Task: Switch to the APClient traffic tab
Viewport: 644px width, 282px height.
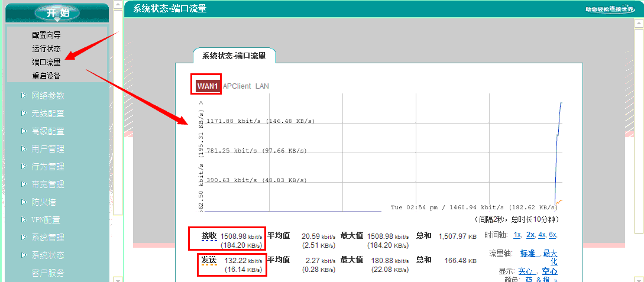Action: pyautogui.click(x=237, y=86)
